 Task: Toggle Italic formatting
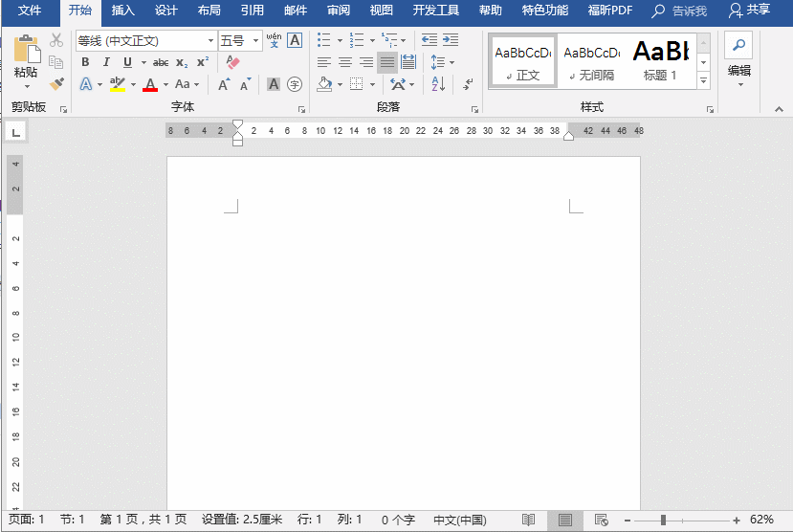[x=106, y=62]
